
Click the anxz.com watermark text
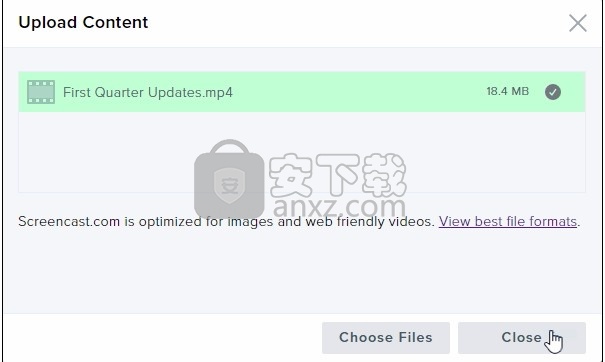tap(340, 207)
